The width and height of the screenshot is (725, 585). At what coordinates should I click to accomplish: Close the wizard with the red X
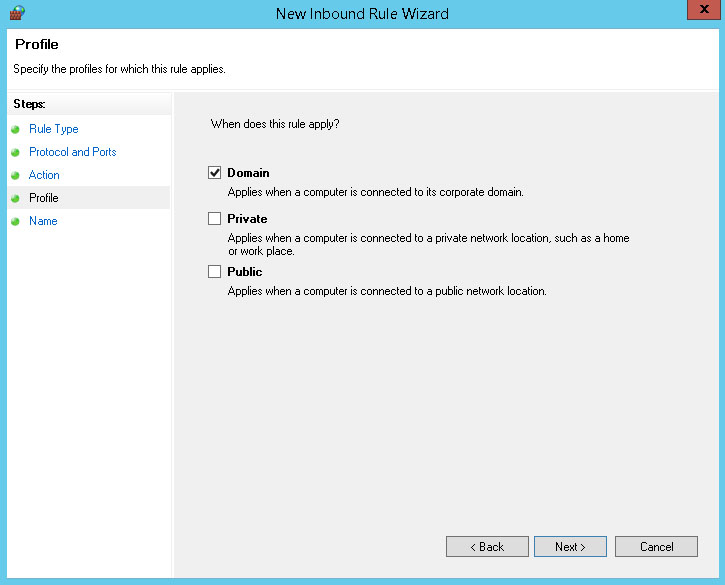tap(700, 11)
